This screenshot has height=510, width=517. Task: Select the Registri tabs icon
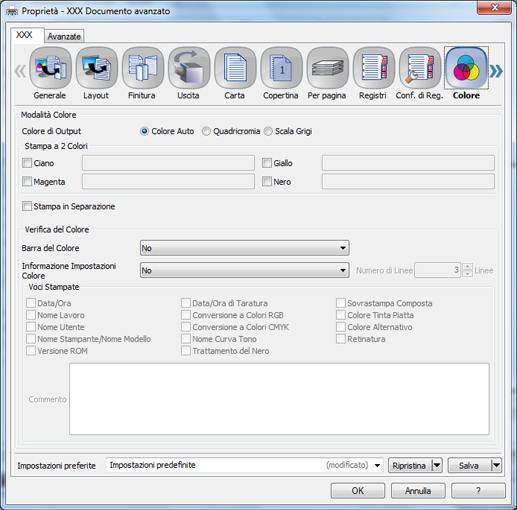(374, 69)
